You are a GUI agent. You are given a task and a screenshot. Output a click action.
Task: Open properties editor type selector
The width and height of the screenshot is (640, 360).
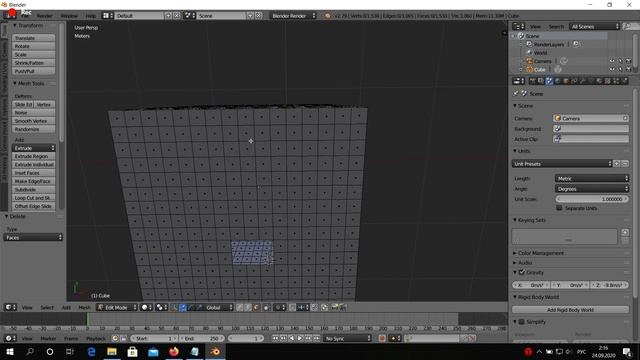click(x=518, y=81)
